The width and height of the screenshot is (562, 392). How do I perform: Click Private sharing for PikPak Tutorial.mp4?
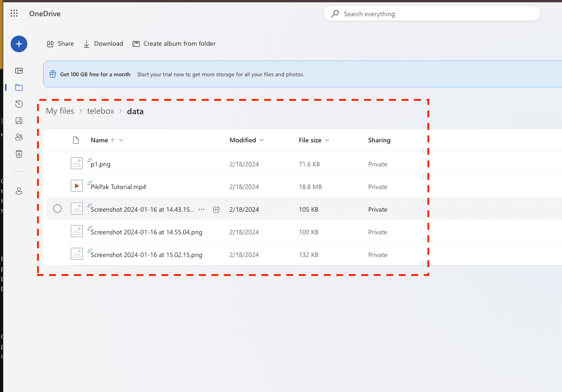click(378, 187)
